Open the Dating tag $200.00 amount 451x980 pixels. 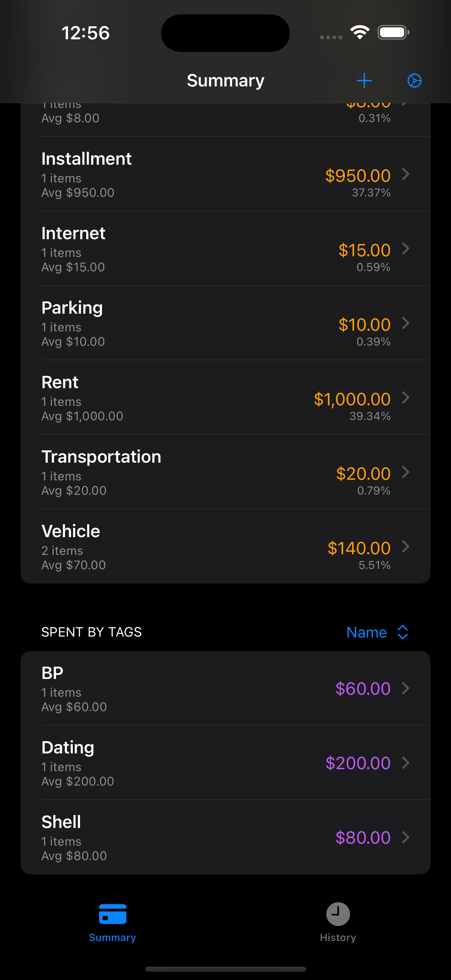click(358, 763)
